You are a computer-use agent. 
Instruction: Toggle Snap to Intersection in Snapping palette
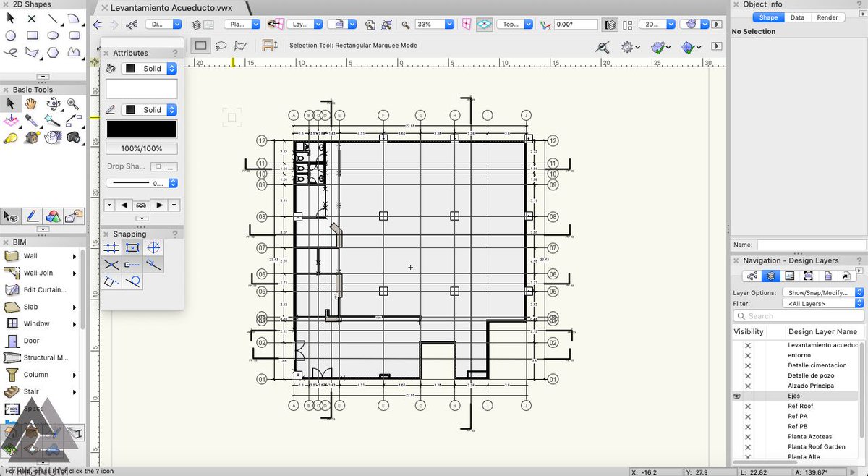coord(111,265)
